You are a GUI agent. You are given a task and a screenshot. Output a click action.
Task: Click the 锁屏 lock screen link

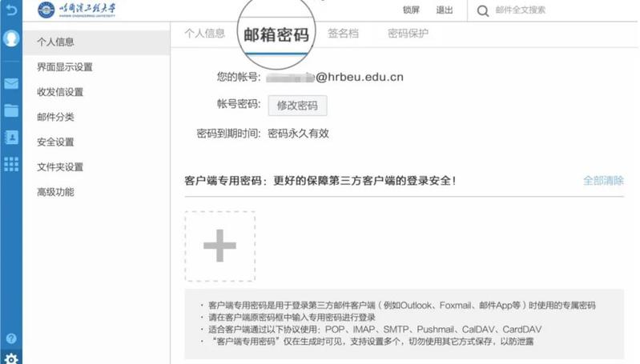411,10
